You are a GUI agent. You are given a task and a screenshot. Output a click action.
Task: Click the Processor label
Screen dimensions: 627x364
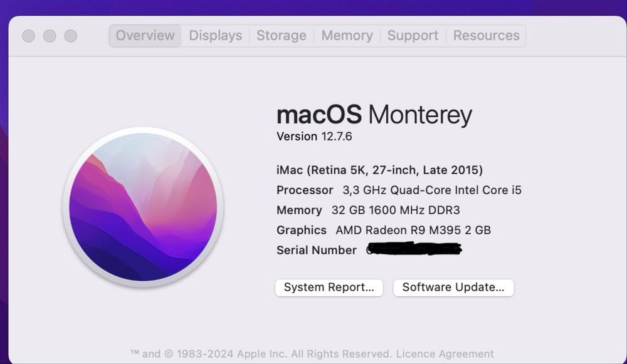tap(305, 190)
